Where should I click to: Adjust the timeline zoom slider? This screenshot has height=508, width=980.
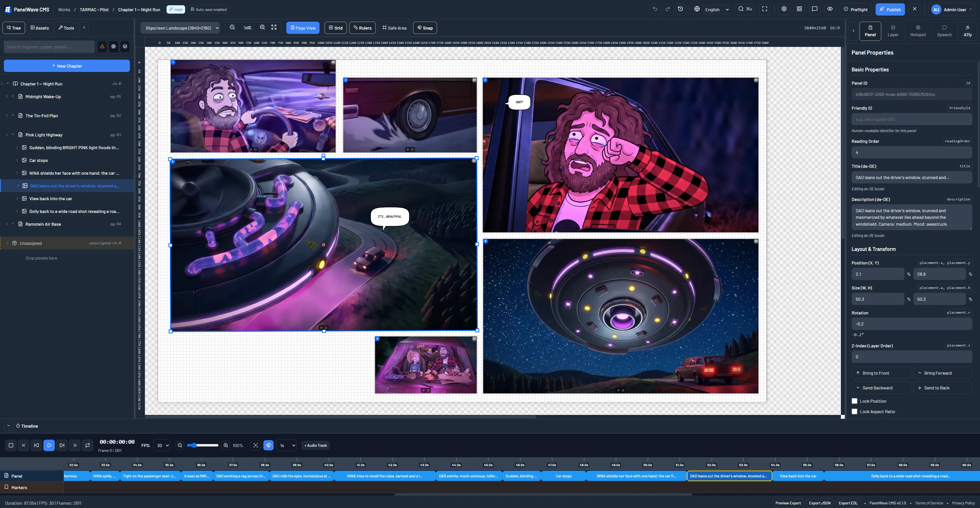[x=203, y=445]
